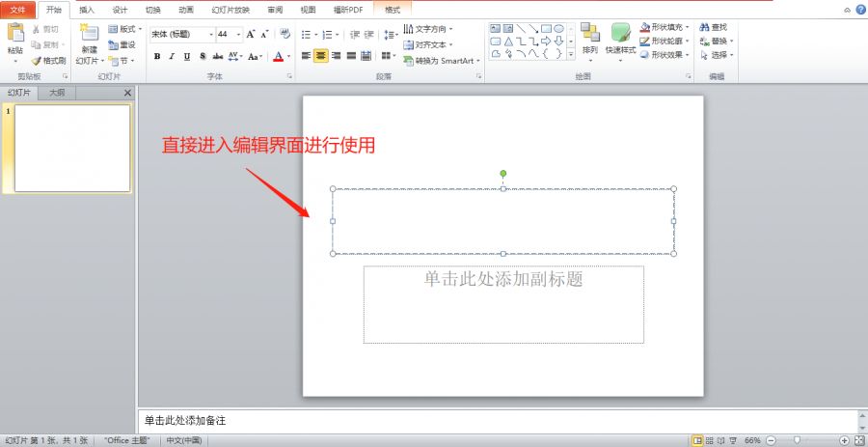Open font color dropdown arrow

[288, 56]
